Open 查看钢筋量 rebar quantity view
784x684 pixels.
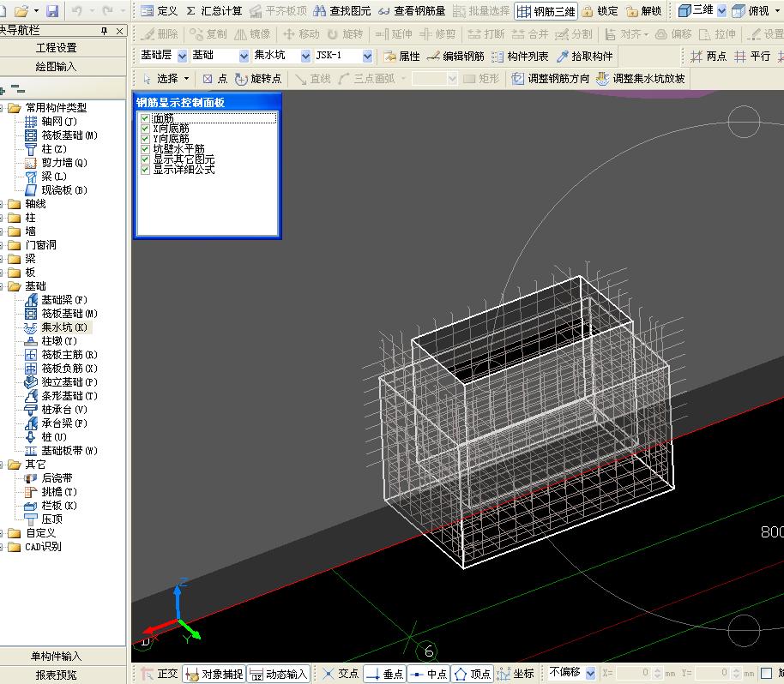pos(412,10)
